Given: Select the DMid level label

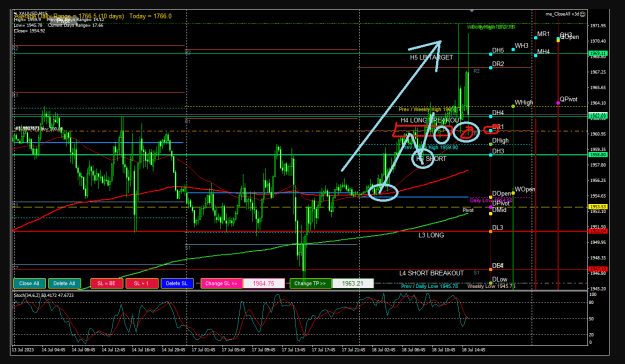Looking at the screenshot, I should pyautogui.click(x=499, y=210).
